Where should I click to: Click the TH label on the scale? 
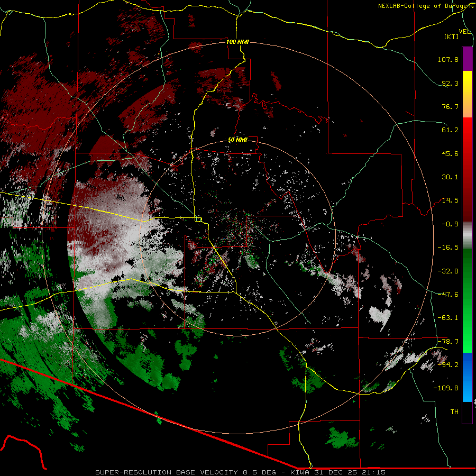(454, 412)
